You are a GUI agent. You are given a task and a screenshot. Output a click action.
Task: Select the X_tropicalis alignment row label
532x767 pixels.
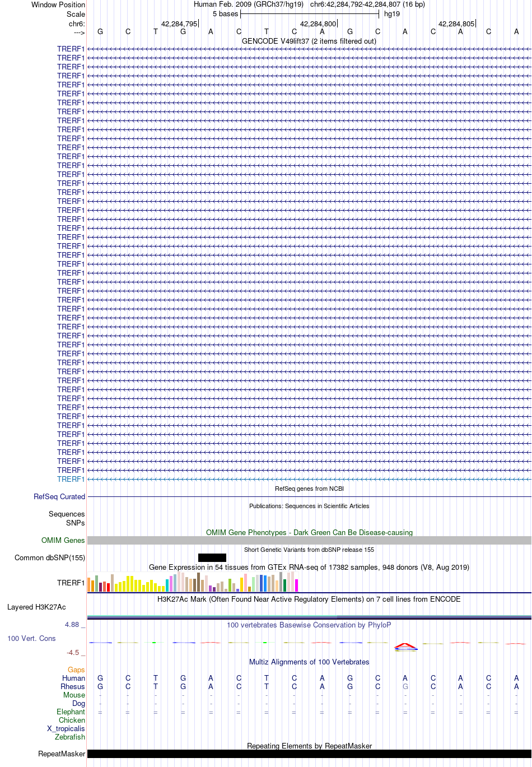click(66, 728)
